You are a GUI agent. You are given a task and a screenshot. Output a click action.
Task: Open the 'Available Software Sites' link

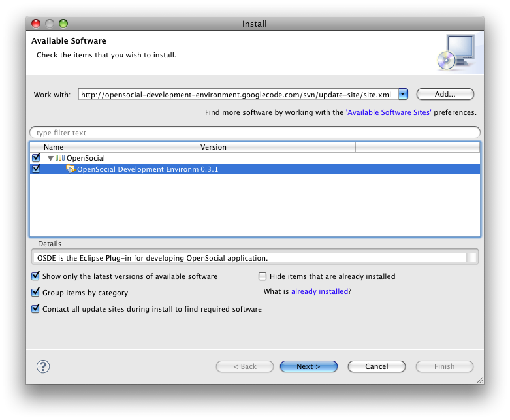389,112
